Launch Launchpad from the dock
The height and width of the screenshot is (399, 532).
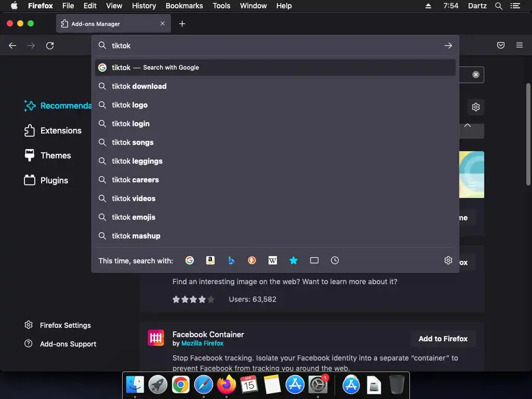pos(158,385)
